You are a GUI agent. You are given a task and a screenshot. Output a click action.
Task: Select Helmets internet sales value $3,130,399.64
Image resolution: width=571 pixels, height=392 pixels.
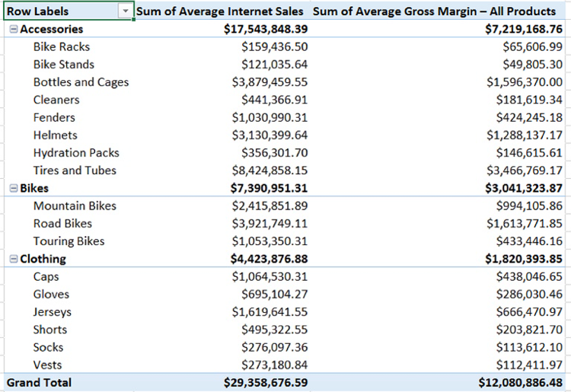coord(270,135)
